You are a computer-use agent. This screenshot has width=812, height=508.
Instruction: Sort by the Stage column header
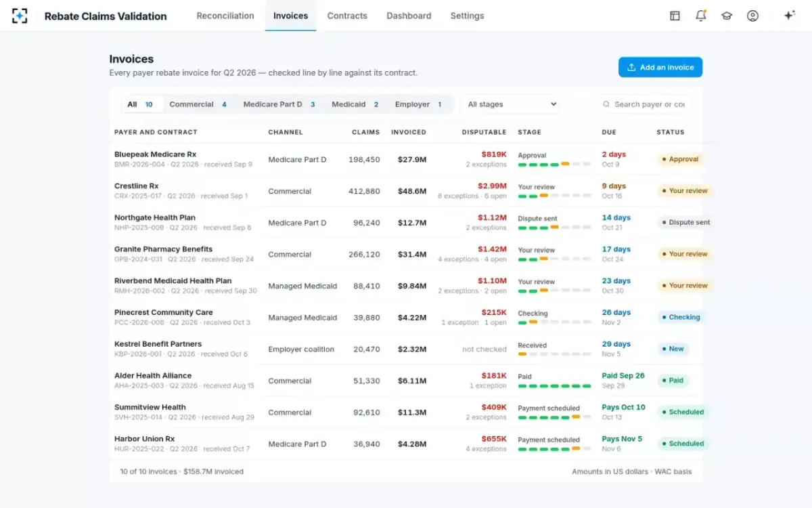click(x=529, y=132)
